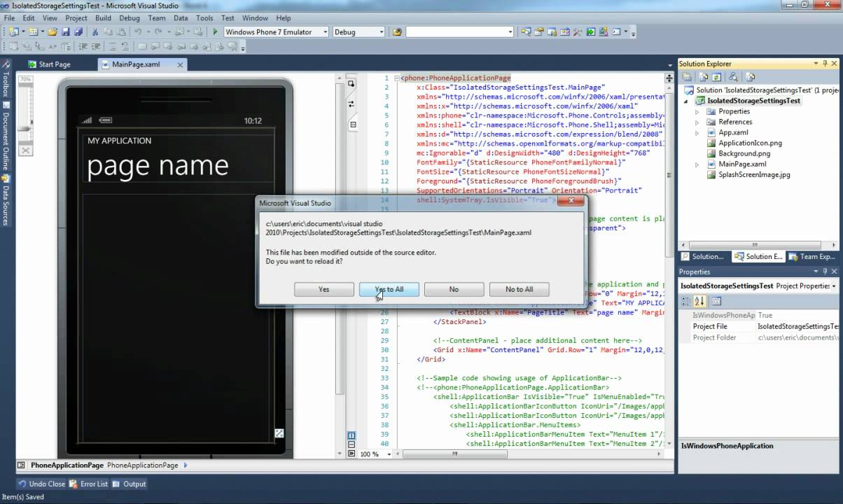Switch to the Start Page tab
The image size is (843, 504).
click(x=49, y=64)
